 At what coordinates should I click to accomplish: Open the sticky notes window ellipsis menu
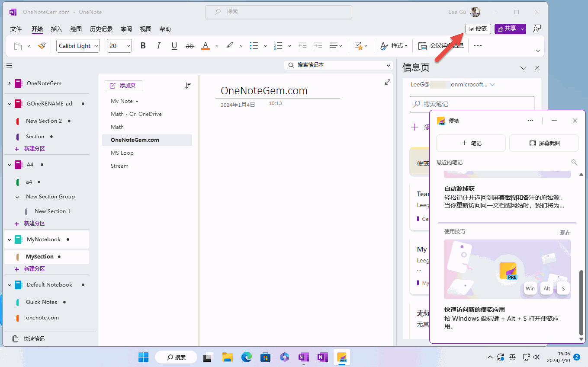tap(530, 121)
